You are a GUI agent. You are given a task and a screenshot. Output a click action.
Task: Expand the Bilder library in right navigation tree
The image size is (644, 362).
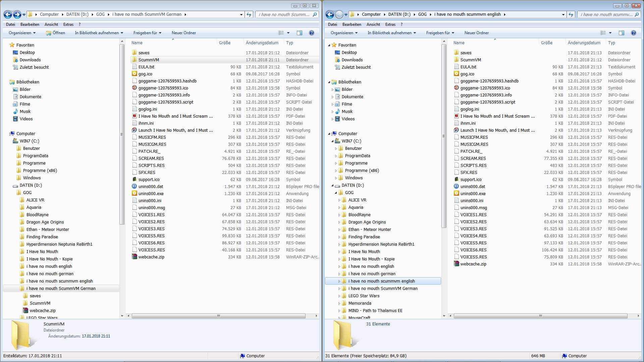(x=333, y=89)
